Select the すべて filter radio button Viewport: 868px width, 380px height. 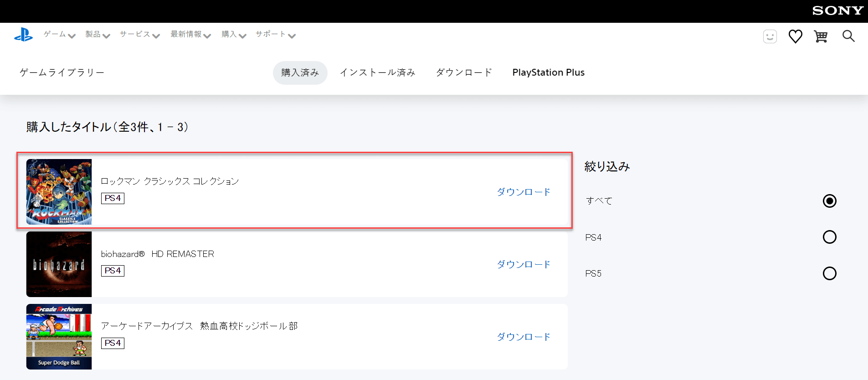[x=830, y=201]
